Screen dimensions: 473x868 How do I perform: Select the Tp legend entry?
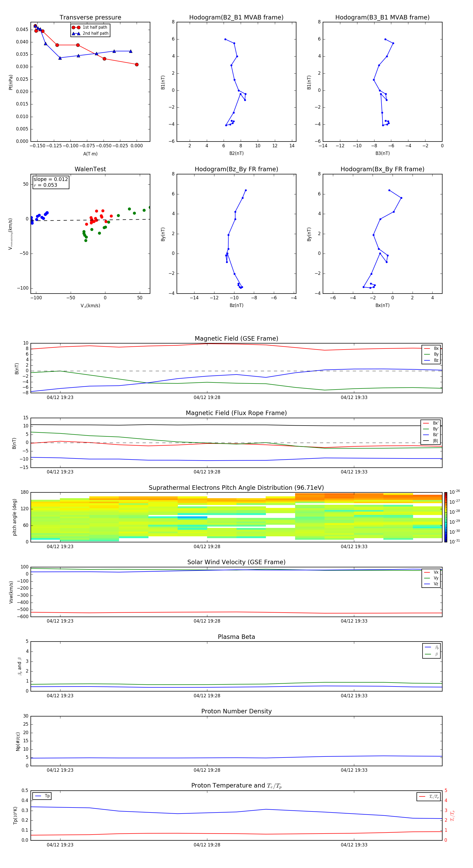[x=42, y=796]
